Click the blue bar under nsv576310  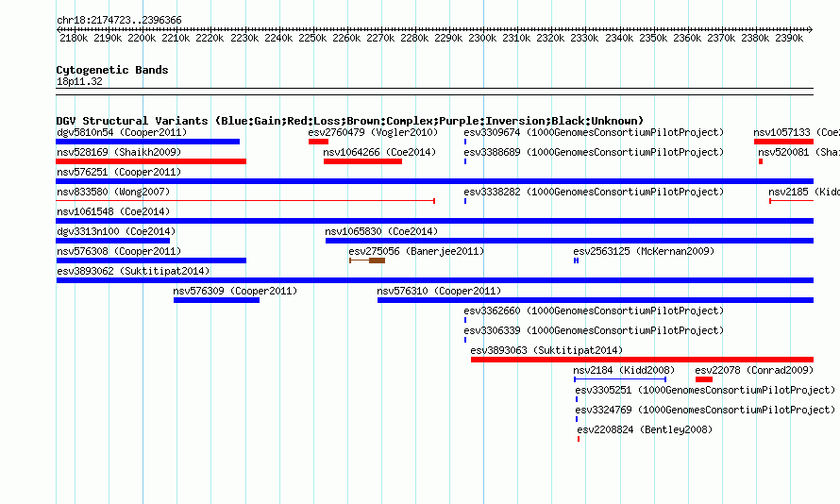pyautogui.click(x=596, y=300)
